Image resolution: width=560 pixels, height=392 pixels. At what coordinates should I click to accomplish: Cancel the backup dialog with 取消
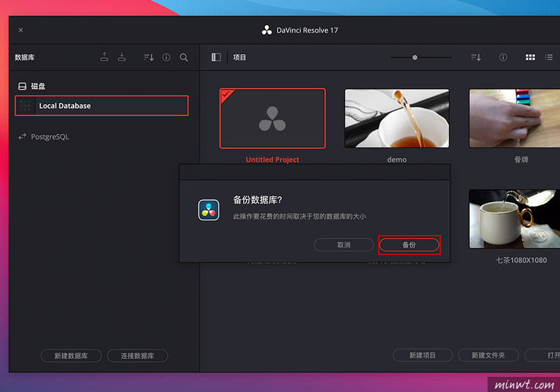coord(343,245)
